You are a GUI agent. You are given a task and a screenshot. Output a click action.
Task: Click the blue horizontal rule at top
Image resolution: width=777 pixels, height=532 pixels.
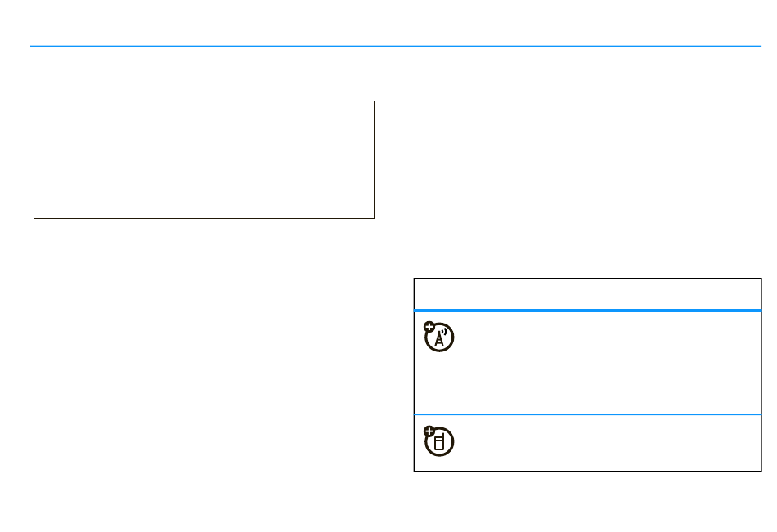coord(395,46)
